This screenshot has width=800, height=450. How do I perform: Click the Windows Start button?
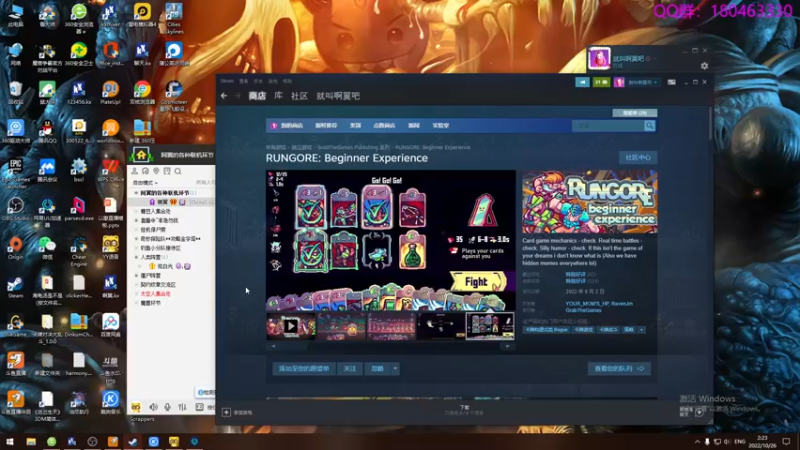10,441
